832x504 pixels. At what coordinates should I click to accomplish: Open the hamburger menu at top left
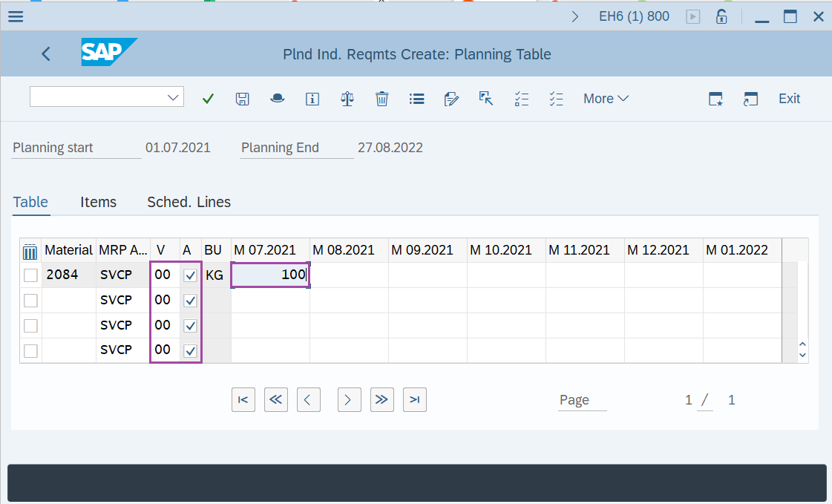pyautogui.click(x=15, y=16)
